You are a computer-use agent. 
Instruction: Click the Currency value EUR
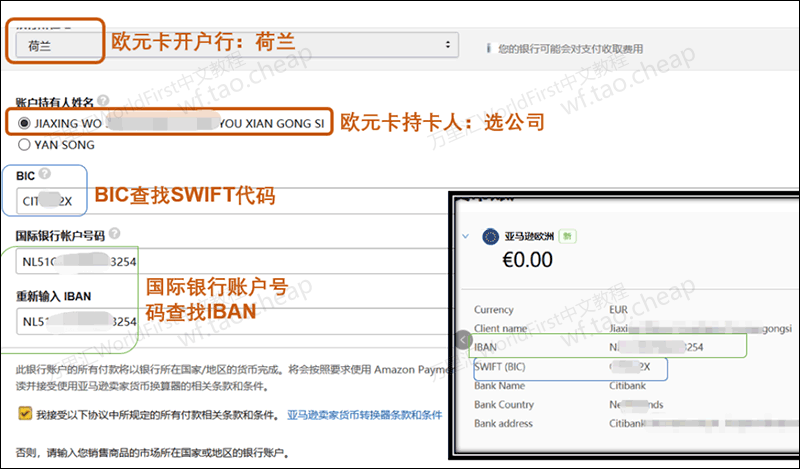tap(618, 310)
